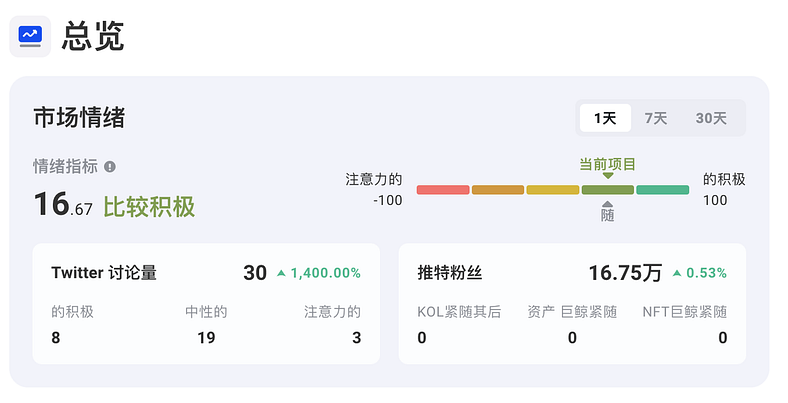Click the discussion count value 30
The height and width of the screenshot is (403, 788).
[255, 273]
